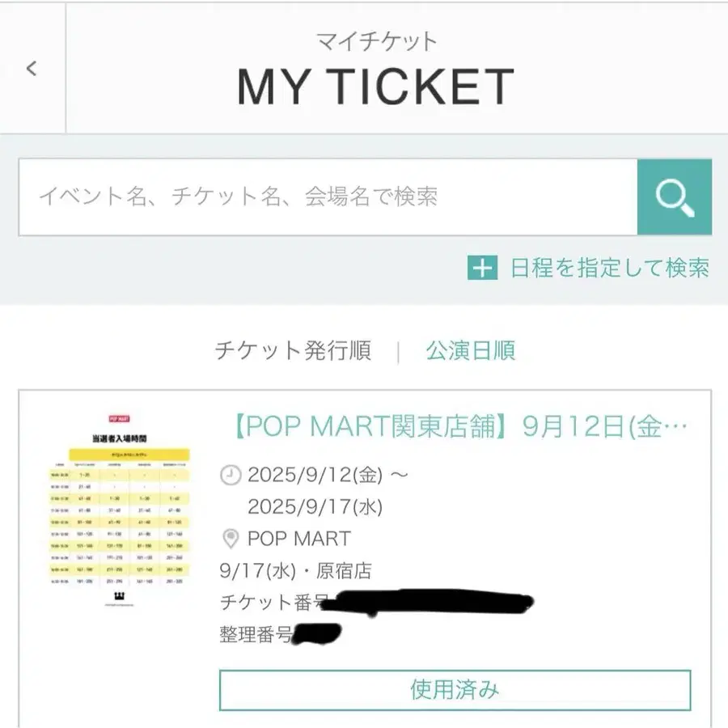Click the マイチケット subtitle

pyautogui.click(x=376, y=41)
